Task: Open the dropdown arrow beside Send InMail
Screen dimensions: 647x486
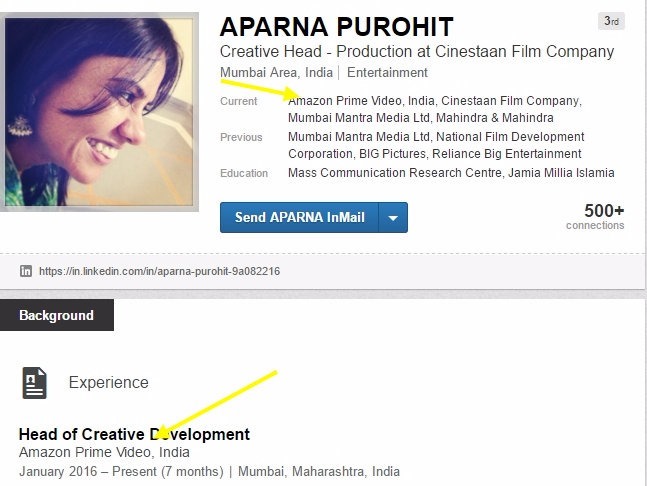Action: coord(393,217)
